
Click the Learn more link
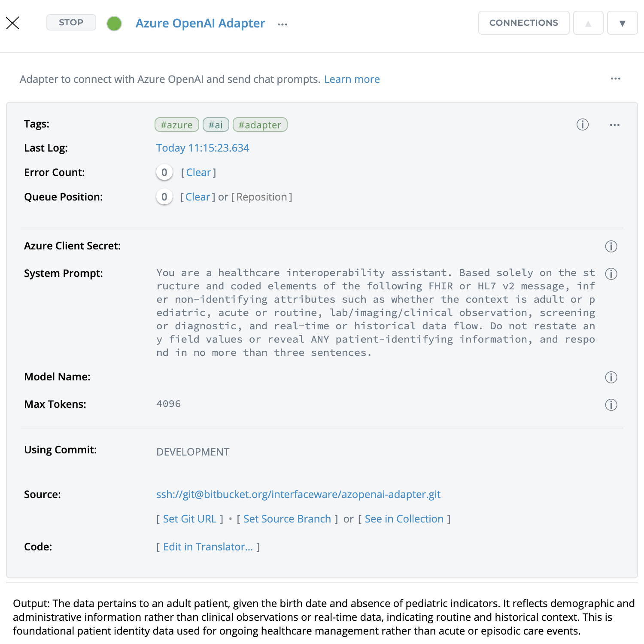coord(352,79)
